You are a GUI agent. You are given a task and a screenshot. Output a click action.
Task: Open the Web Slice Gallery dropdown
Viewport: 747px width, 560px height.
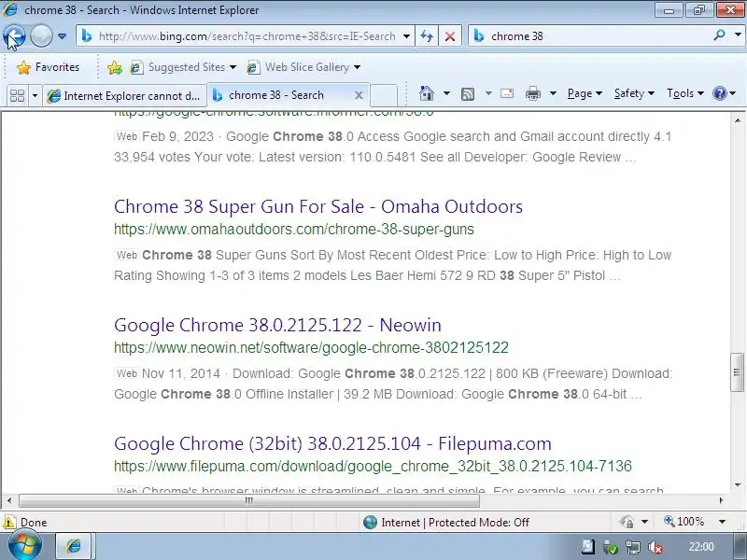[x=303, y=67]
